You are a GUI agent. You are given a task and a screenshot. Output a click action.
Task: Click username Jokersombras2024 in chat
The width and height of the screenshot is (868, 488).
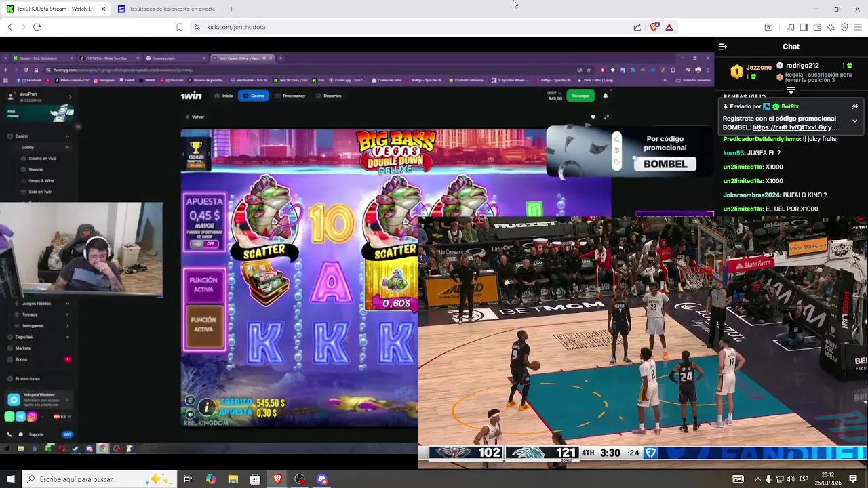pyautogui.click(x=751, y=195)
